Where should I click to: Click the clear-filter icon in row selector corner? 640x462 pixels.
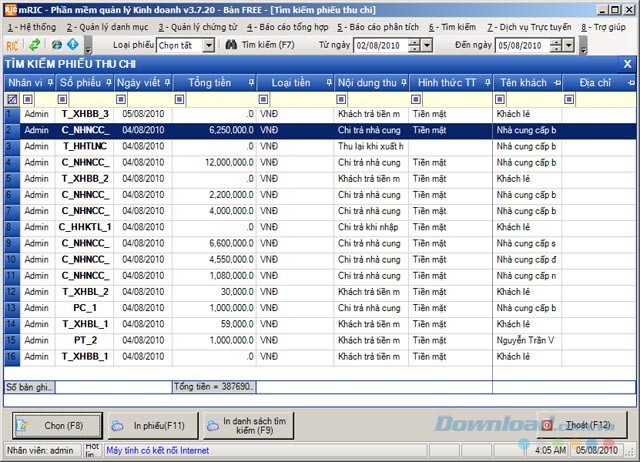pos(12,99)
